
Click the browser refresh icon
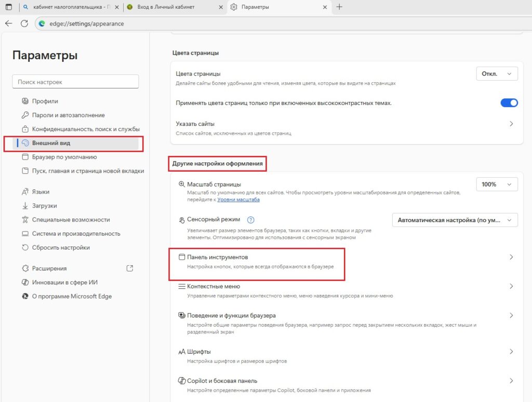click(24, 23)
